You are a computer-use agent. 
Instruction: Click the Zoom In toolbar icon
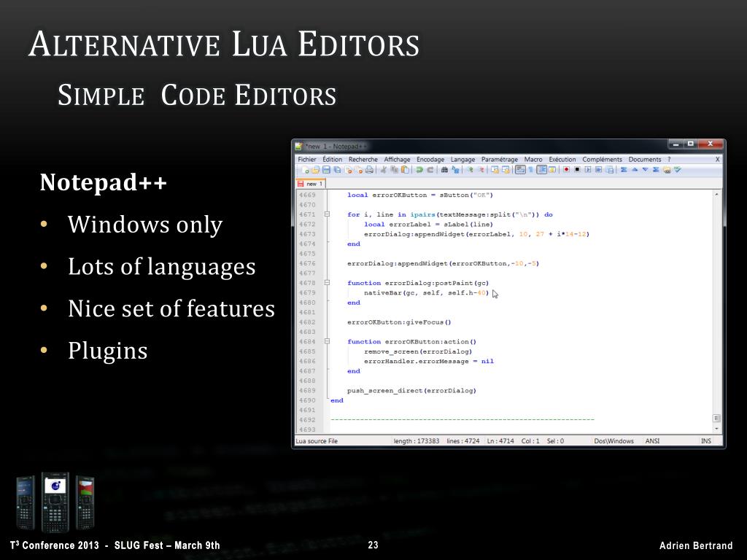470,169
